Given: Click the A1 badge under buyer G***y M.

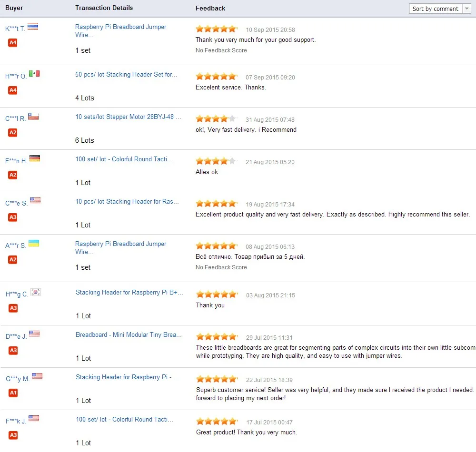Looking at the screenshot, I should 13,393.
